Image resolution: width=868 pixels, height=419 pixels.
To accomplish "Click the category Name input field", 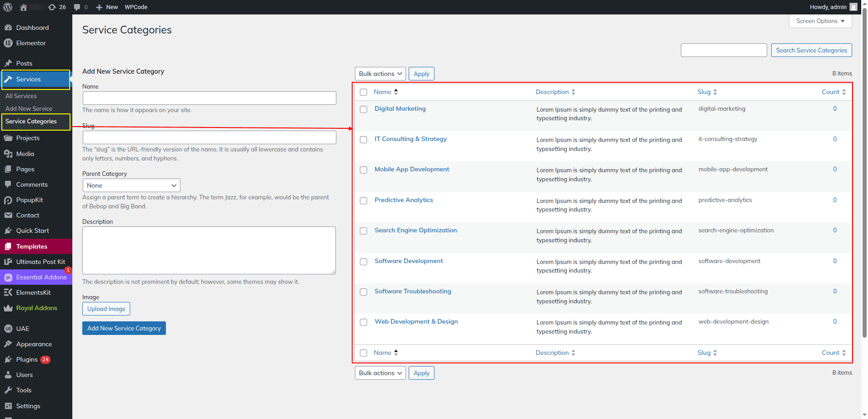I will coord(209,98).
